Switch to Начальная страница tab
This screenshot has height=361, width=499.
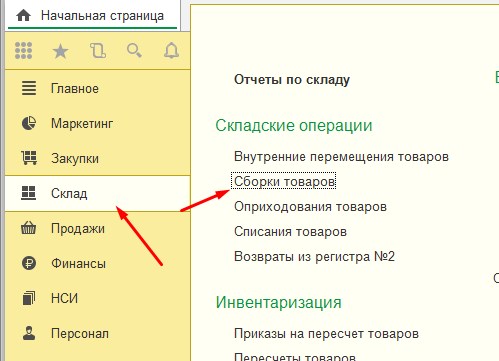[x=93, y=16]
